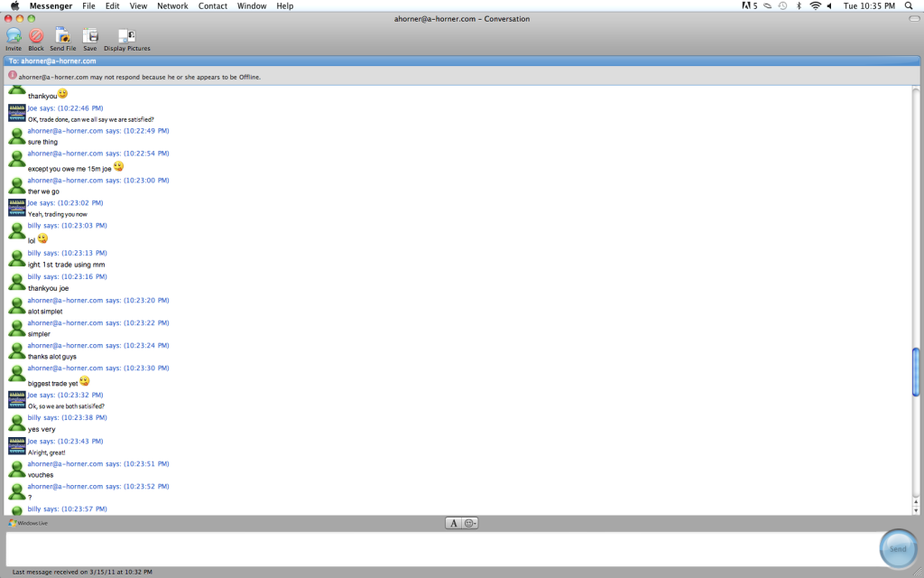This screenshot has width=924, height=578.
Task: Click the Windows Live logo
Action: point(28,523)
